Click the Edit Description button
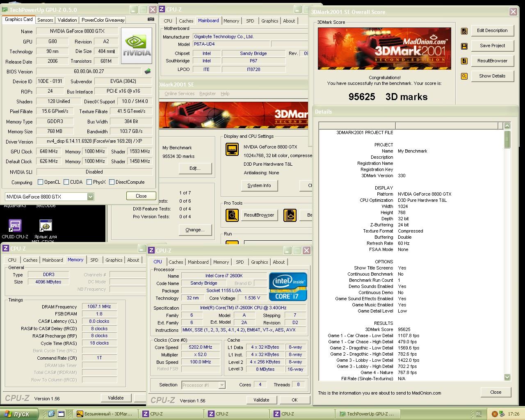 tap(492, 30)
